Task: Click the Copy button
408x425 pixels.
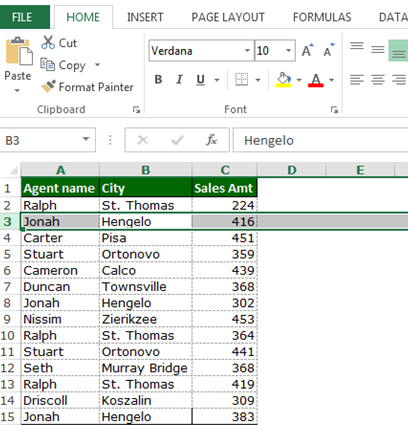Action: 63,65
